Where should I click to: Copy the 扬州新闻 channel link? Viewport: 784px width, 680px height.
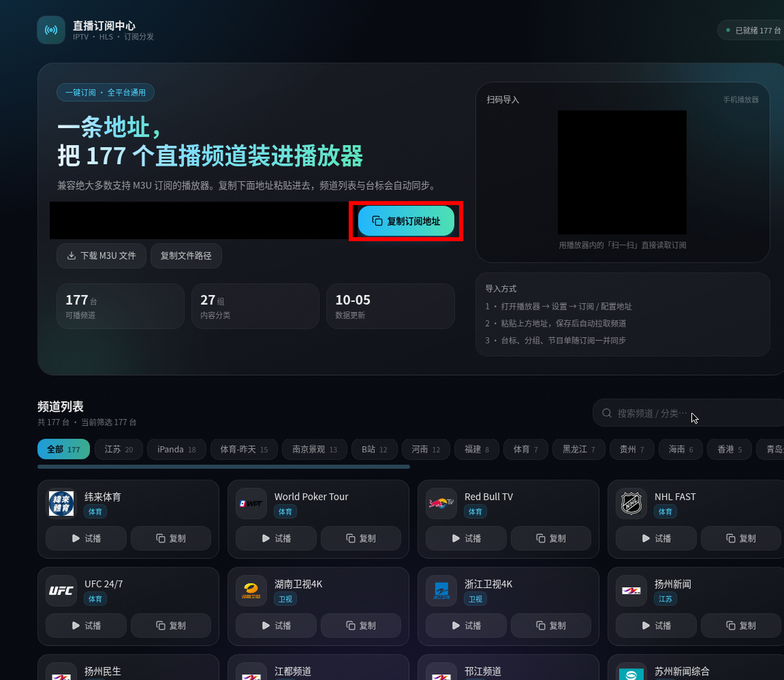pyautogui.click(x=741, y=625)
